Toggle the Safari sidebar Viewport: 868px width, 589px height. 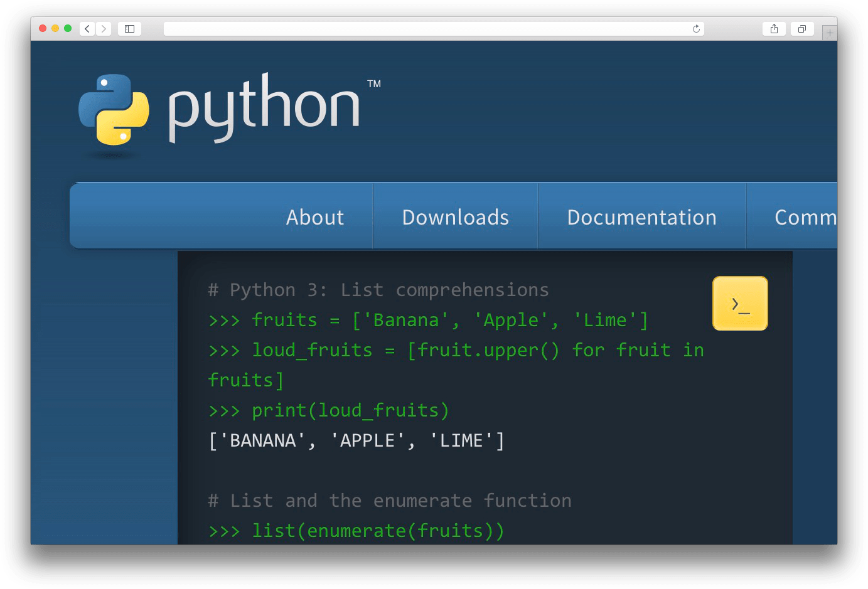pos(129,29)
